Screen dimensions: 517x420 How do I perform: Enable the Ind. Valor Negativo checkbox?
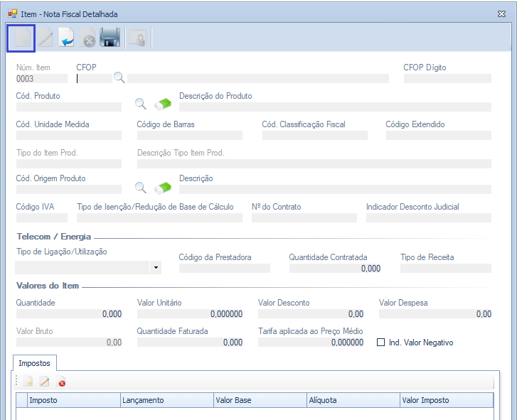pyautogui.click(x=381, y=343)
